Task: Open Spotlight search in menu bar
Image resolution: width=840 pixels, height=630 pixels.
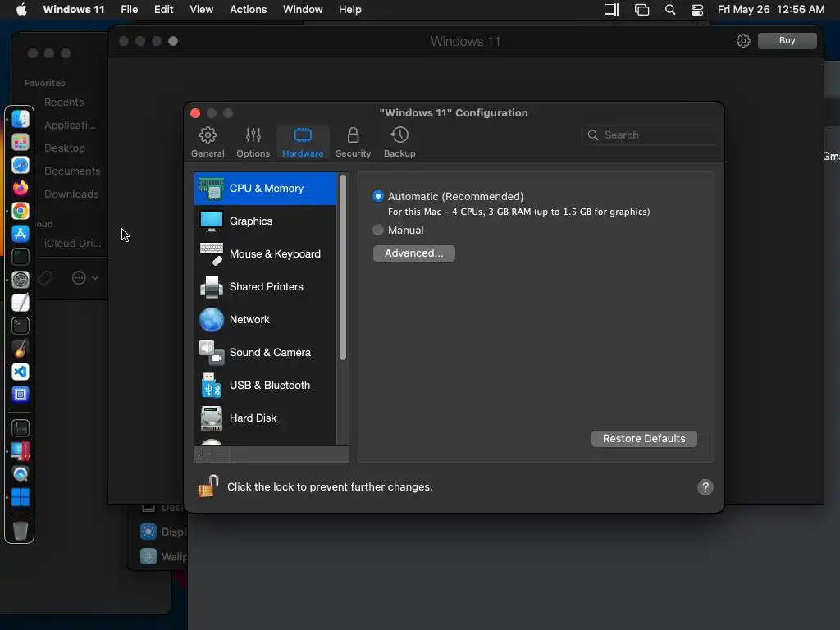Action: tap(669, 10)
